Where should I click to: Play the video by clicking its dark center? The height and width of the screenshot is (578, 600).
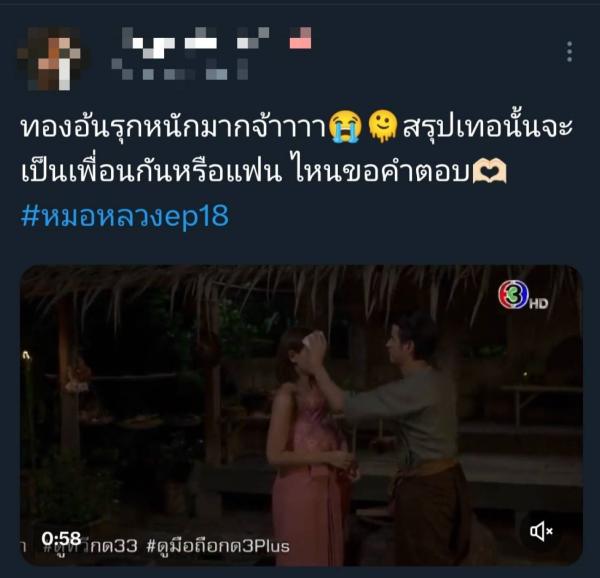pyautogui.click(x=302, y=415)
